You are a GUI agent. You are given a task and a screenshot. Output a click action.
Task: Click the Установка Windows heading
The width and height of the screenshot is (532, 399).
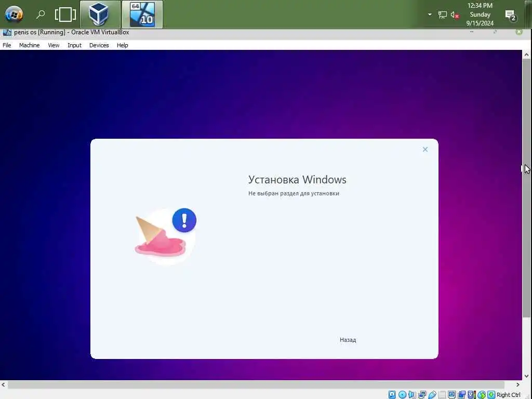click(297, 179)
